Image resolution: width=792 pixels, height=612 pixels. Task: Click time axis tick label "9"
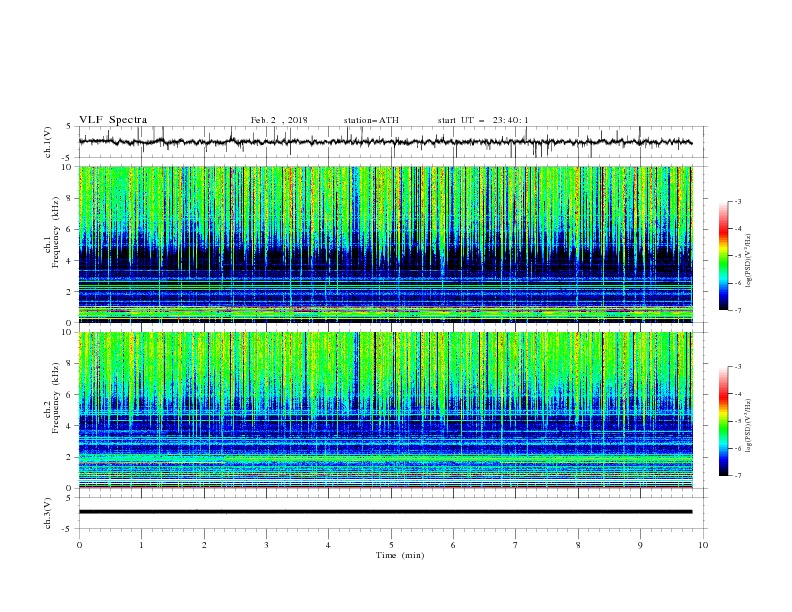click(x=640, y=545)
